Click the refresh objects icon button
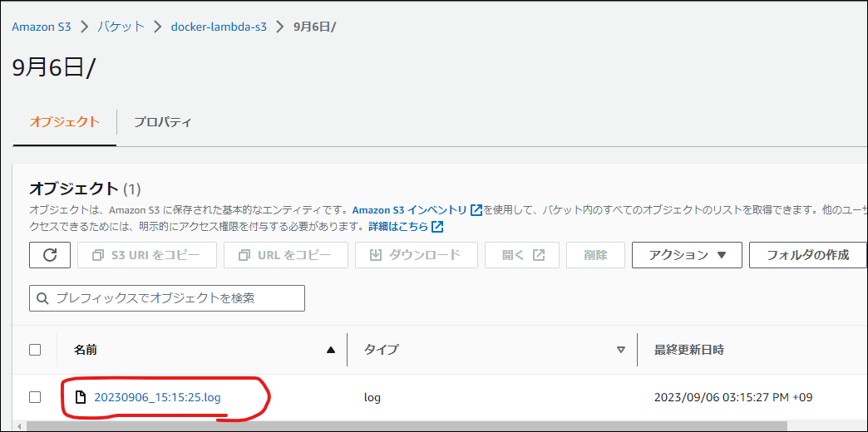The width and height of the screenshot is (868, 432). (50, 255)
